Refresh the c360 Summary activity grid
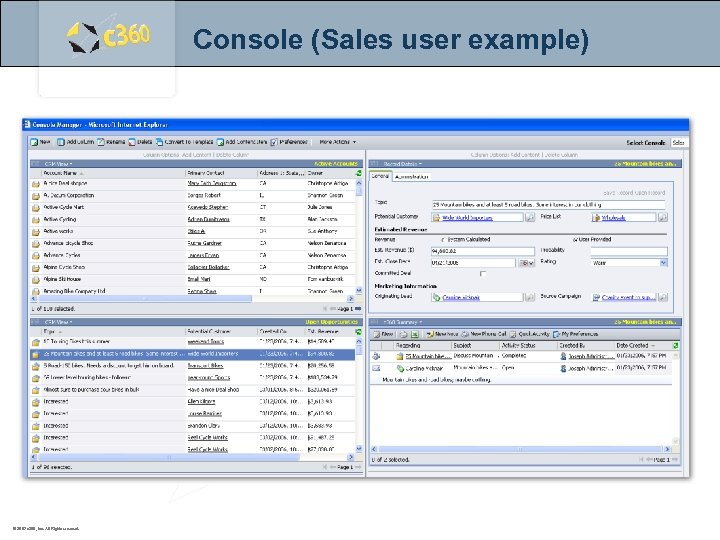720x540 pixels. (x=675, y=345)
